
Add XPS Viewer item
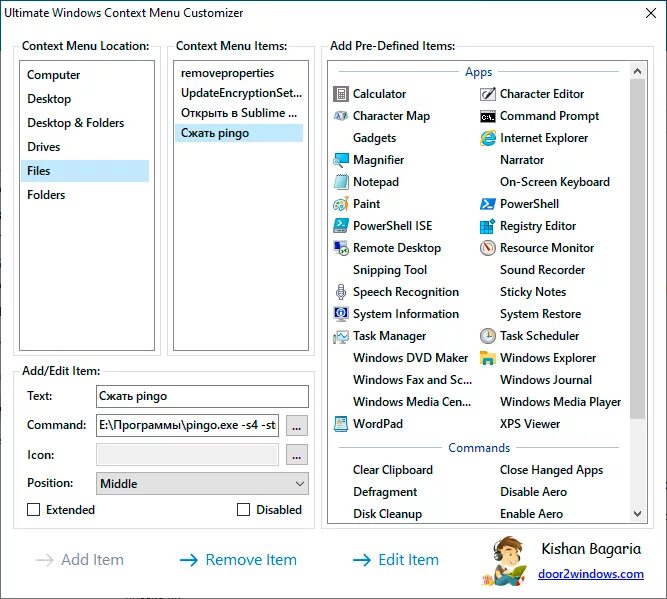[530, 424]
